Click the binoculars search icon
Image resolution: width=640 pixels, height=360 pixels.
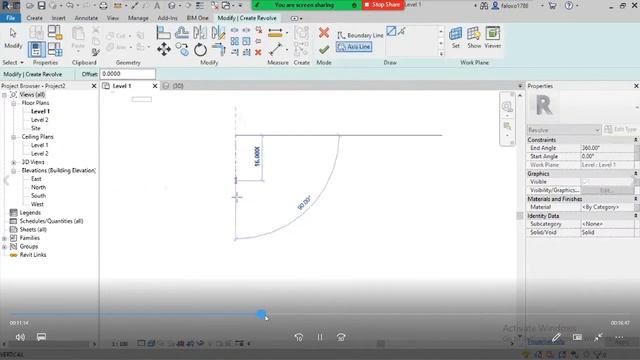point(484,6)
